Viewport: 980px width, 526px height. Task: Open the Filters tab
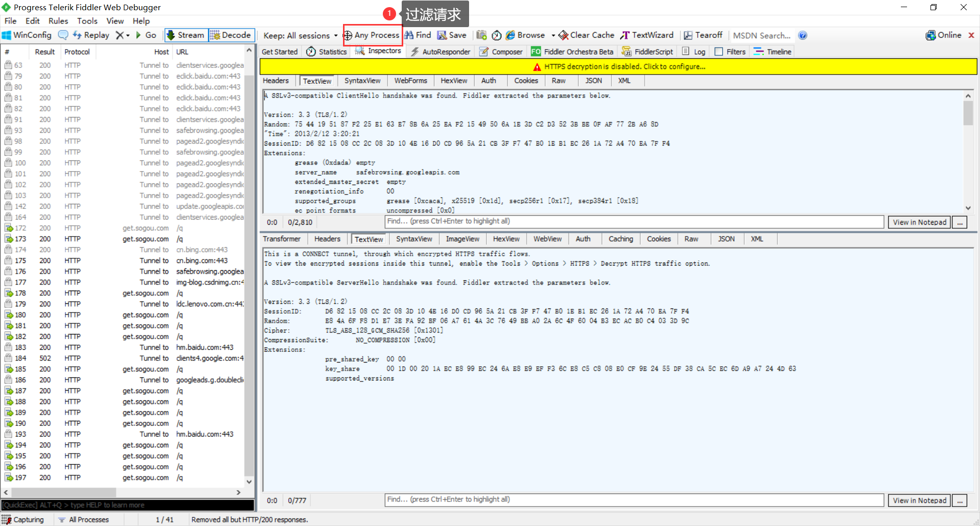(730, 52)
